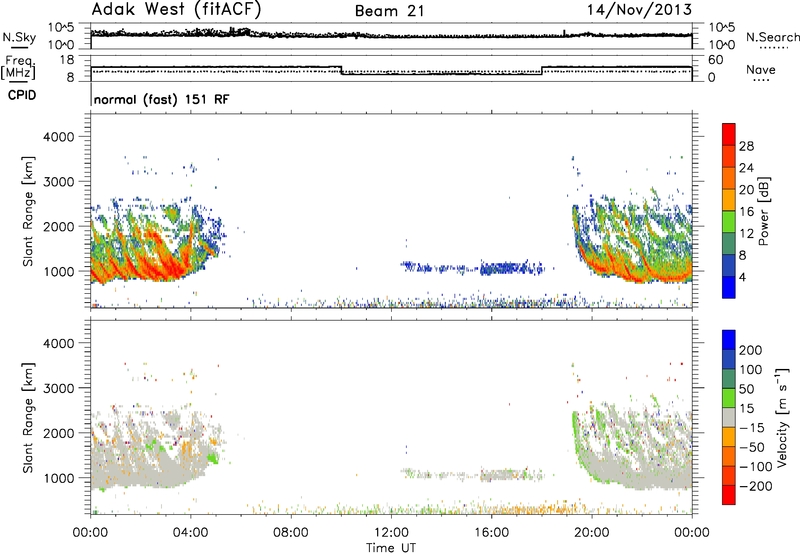Click velocity panel 'Slant Range [km]' label

(x=28, y=418)
